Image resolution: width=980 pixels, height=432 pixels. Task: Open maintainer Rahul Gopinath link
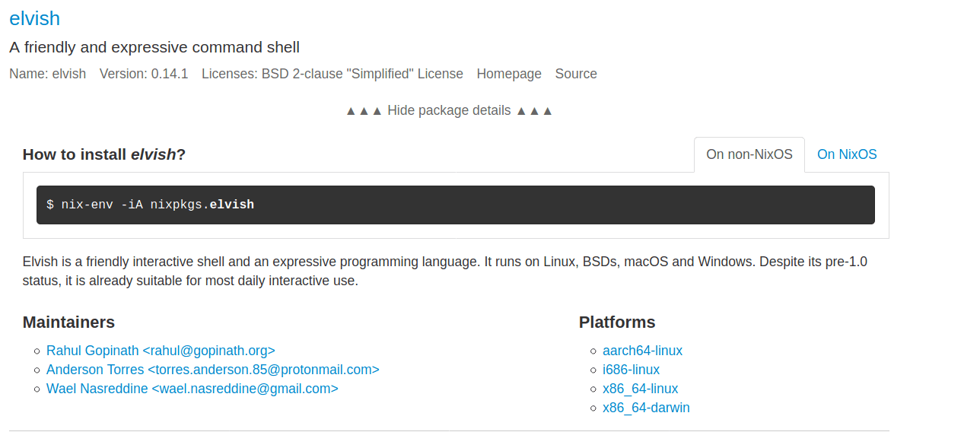point(161,351)
